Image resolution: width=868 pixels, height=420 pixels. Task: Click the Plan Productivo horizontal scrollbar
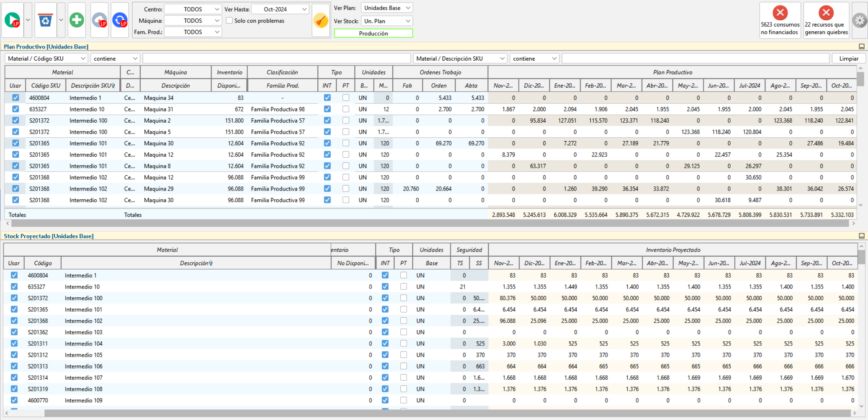point(431,223)
